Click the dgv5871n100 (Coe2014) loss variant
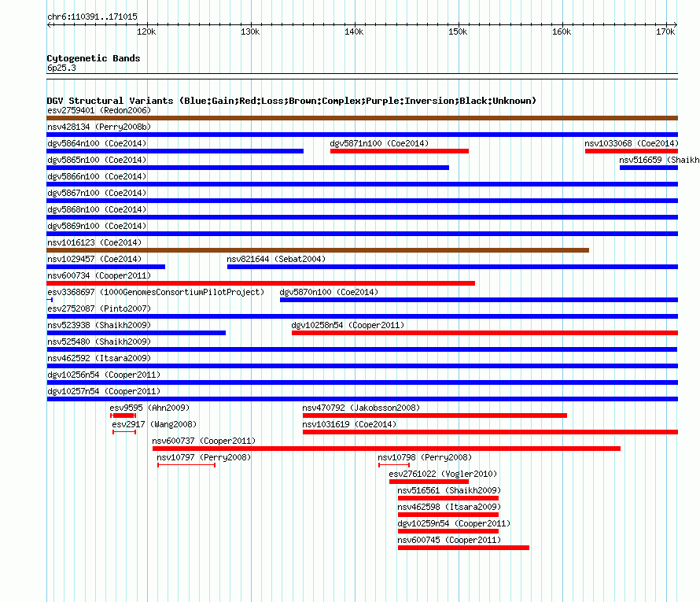700x602 pixels. (x=400, y=151)
